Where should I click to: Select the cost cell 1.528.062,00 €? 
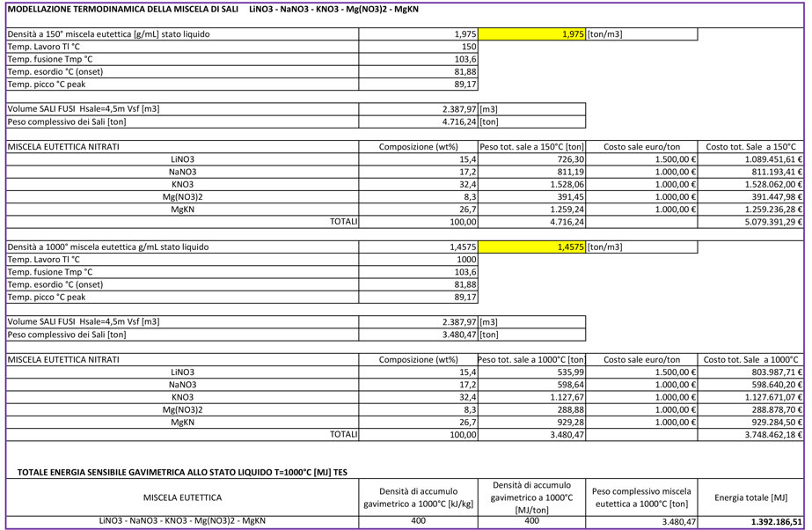pos(751,184)
